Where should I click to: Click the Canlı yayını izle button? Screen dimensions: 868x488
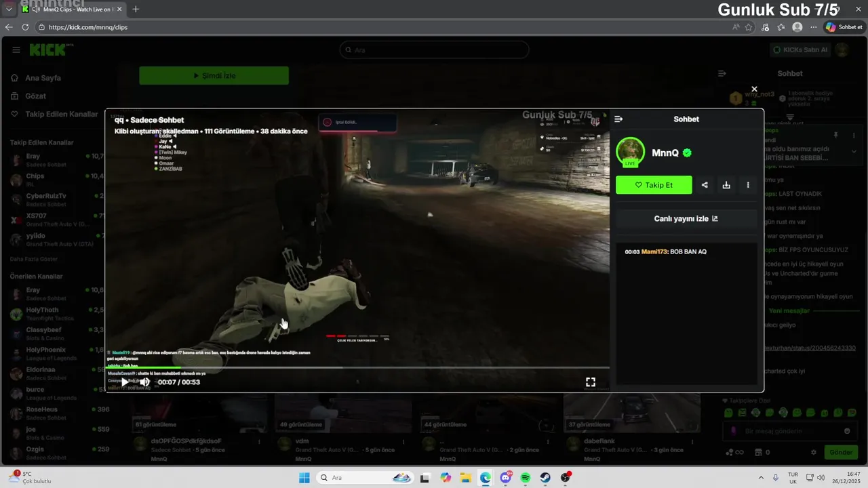[686, 219]
